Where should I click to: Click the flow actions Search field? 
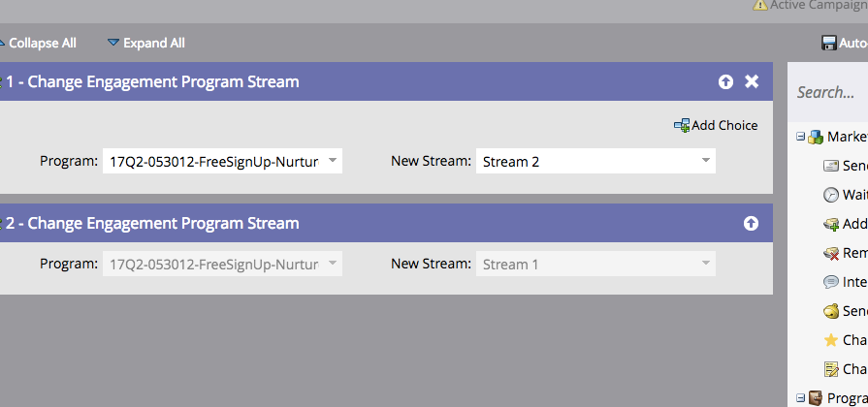click(831, 92)
